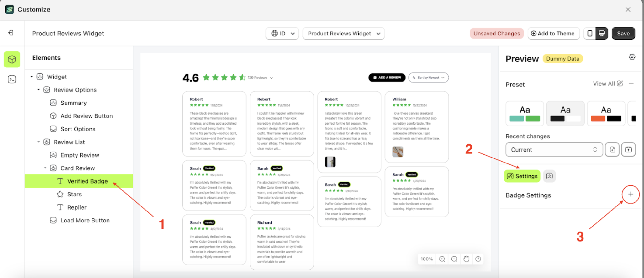Click the Add Review Button cube icon
The image size is (644, 278).
(x=53, y=116)
